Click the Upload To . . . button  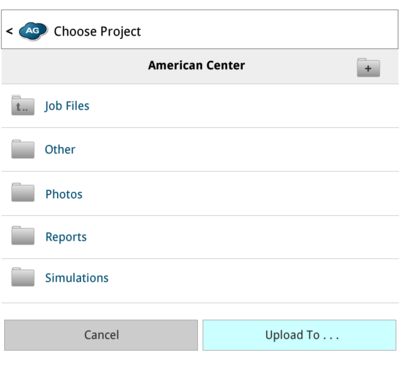299,335
